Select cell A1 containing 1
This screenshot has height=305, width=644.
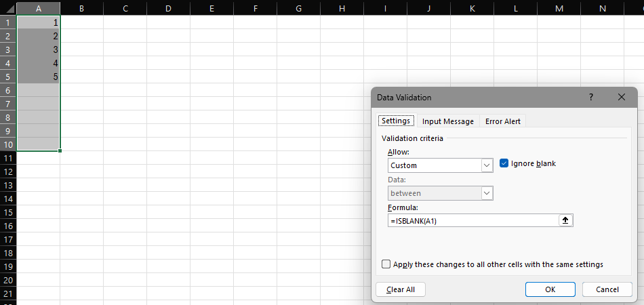tap(38, 22)
